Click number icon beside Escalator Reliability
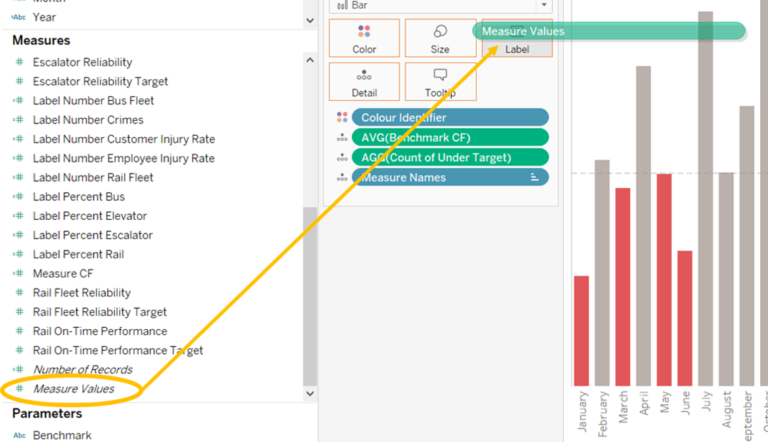768x442 pixels. [19, 62]
